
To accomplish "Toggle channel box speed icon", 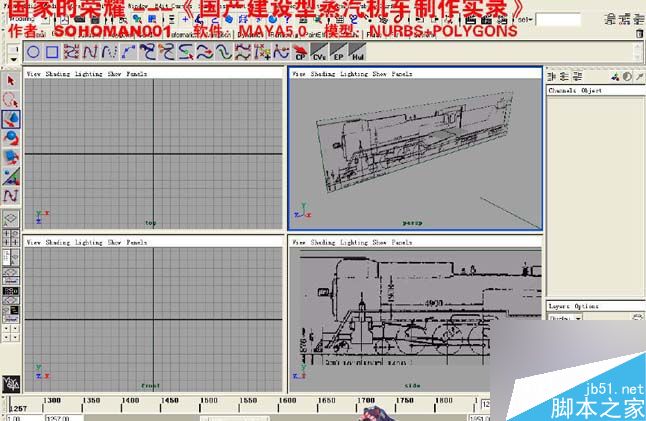I will click(x=627, y=76).
